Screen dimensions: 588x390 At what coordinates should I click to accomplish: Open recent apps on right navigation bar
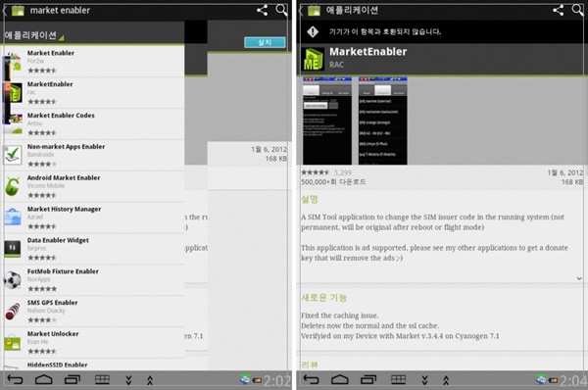click(x=368, y=380)
